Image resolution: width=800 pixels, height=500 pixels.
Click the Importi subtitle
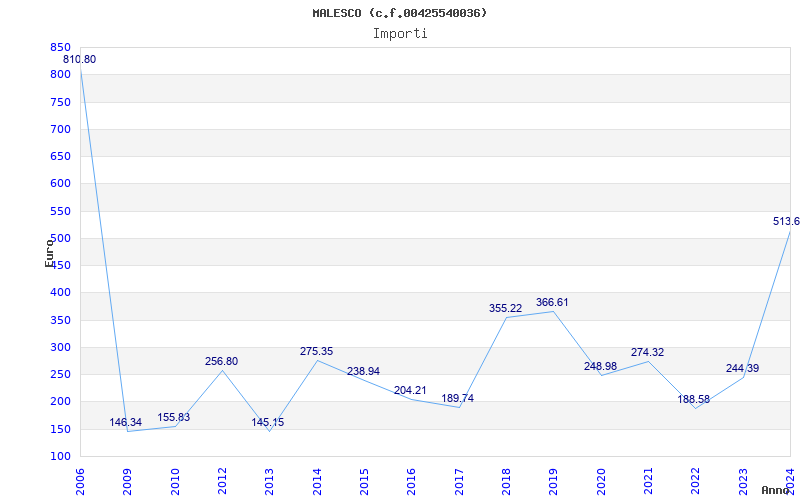click(400, 34)
